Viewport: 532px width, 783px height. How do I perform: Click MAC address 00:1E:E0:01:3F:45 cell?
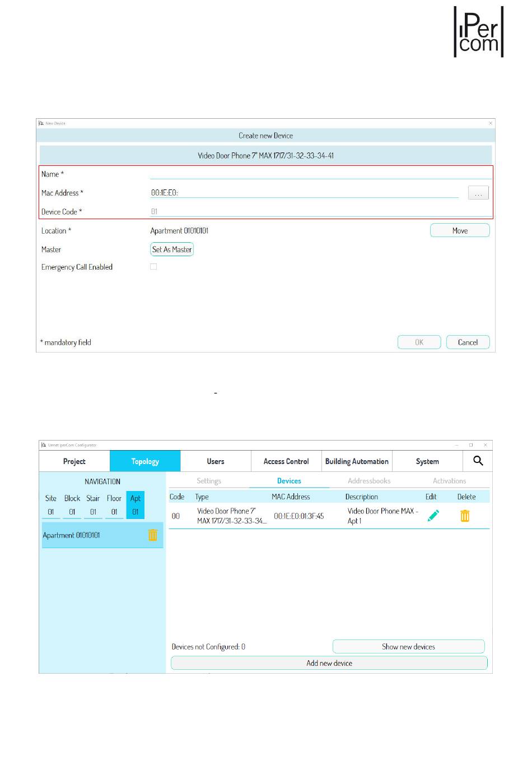(x=299, y=516)
